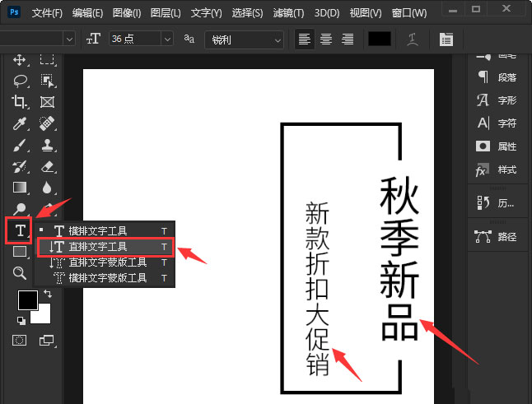Select the Frame tool
532x404 pixels.
(47, 102)
